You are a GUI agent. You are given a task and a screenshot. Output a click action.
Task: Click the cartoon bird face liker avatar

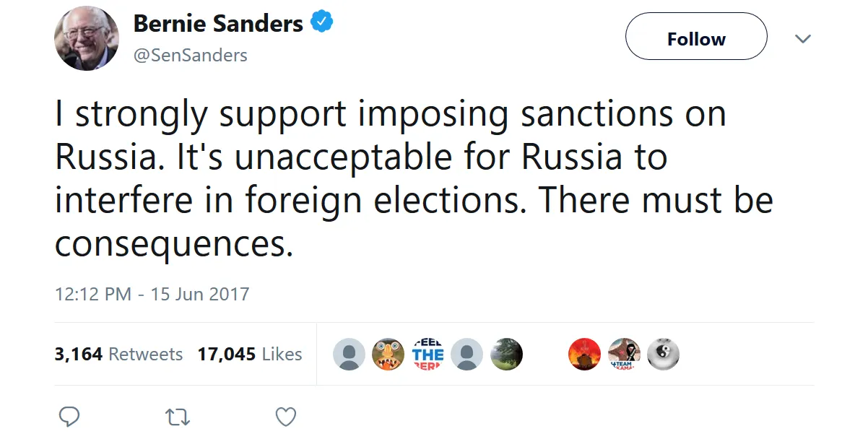(x=388, y=355)
